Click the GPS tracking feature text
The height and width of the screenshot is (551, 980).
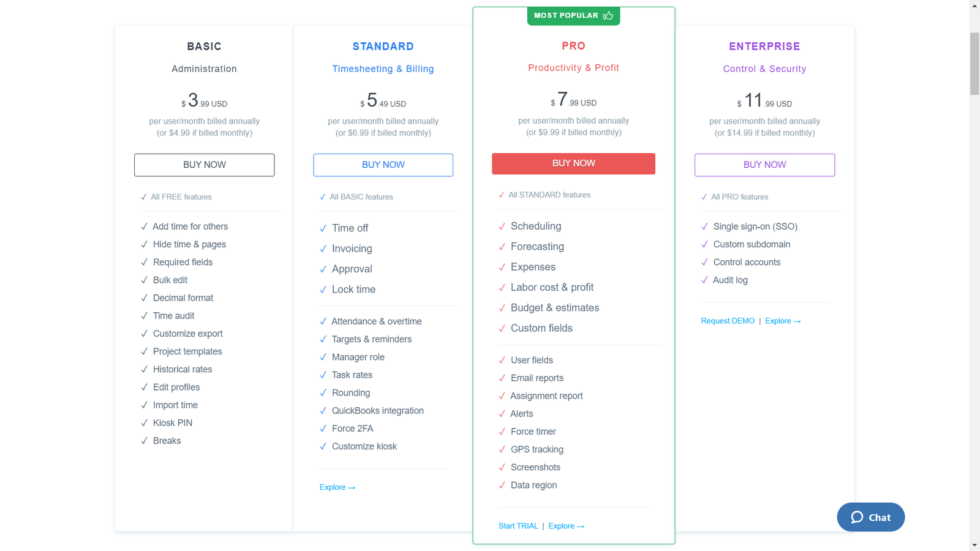(x=537, y=449)
